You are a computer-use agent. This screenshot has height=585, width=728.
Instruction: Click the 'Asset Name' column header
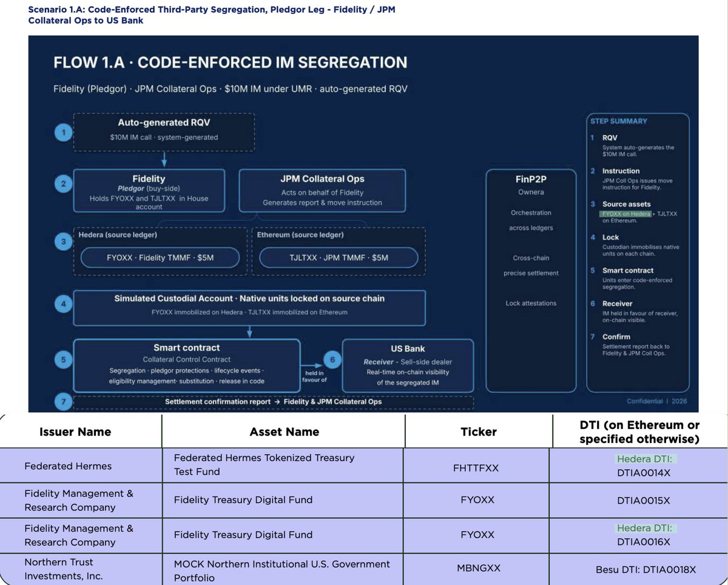(x=284, y=432)
